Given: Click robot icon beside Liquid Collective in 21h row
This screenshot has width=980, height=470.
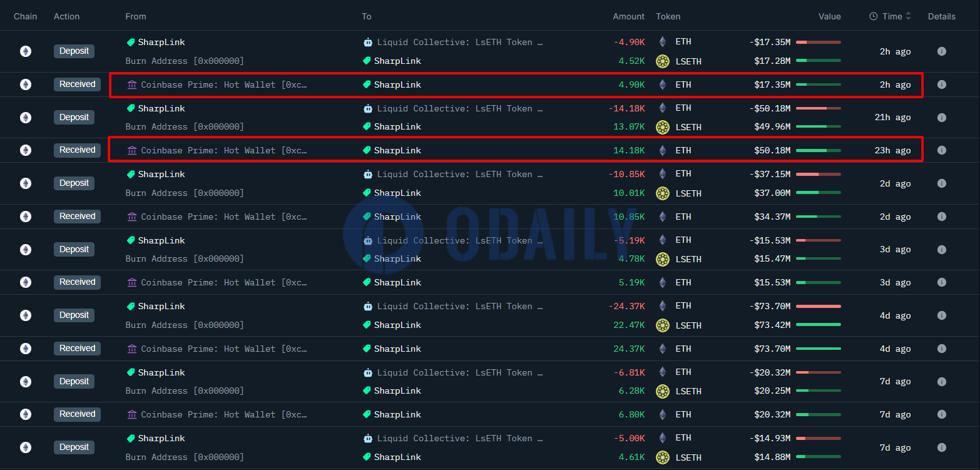Looking at the screenshot, I should tap(368, 108).
